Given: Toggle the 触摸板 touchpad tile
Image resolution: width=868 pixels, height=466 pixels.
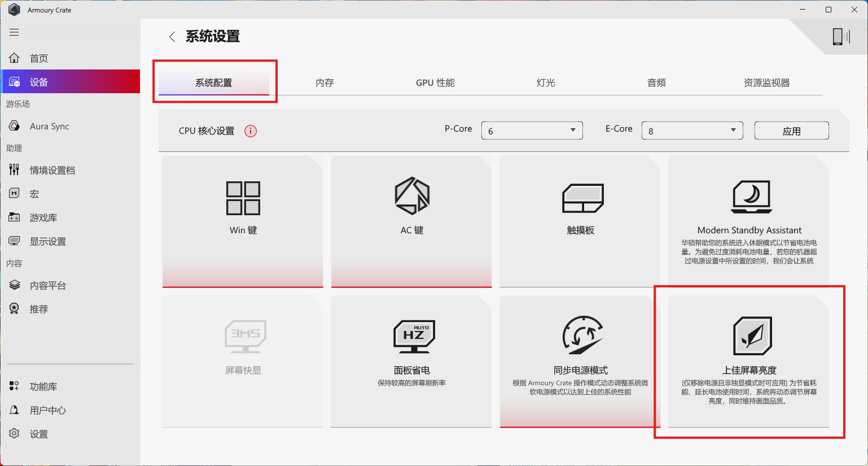Looking at the screenshot, I should pyautogui.click(x=580, y=221).
